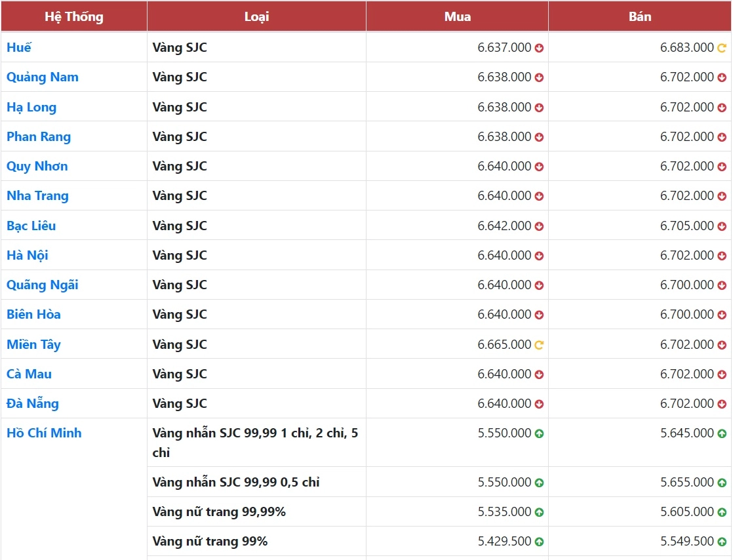Screen dimensions: 733x560
Task: Click the red down arrow beside Huế buy price
Action: click(539, 48)
